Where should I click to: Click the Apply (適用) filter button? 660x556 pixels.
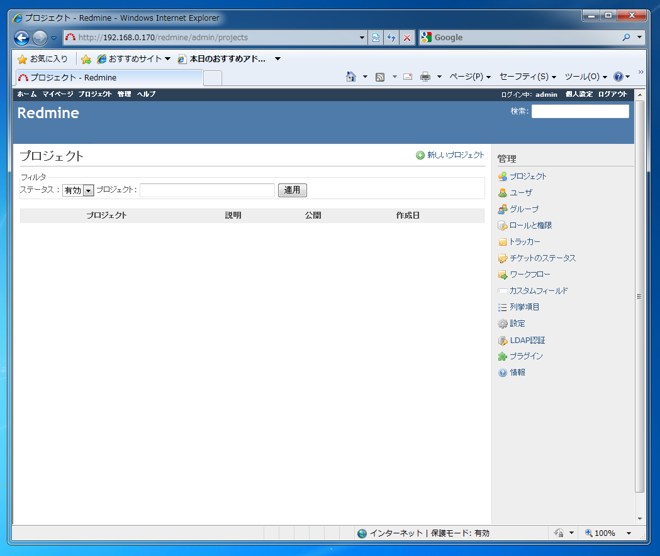[x=292, y=190]
